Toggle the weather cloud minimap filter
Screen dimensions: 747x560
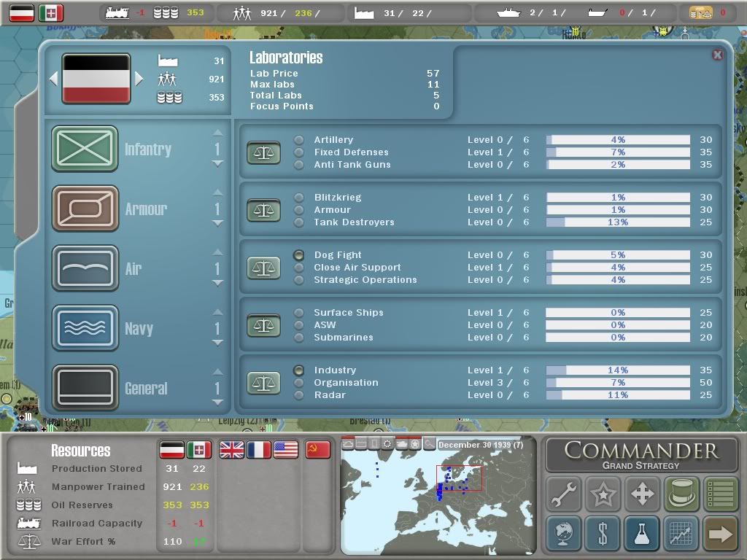[x=348, y=444]
